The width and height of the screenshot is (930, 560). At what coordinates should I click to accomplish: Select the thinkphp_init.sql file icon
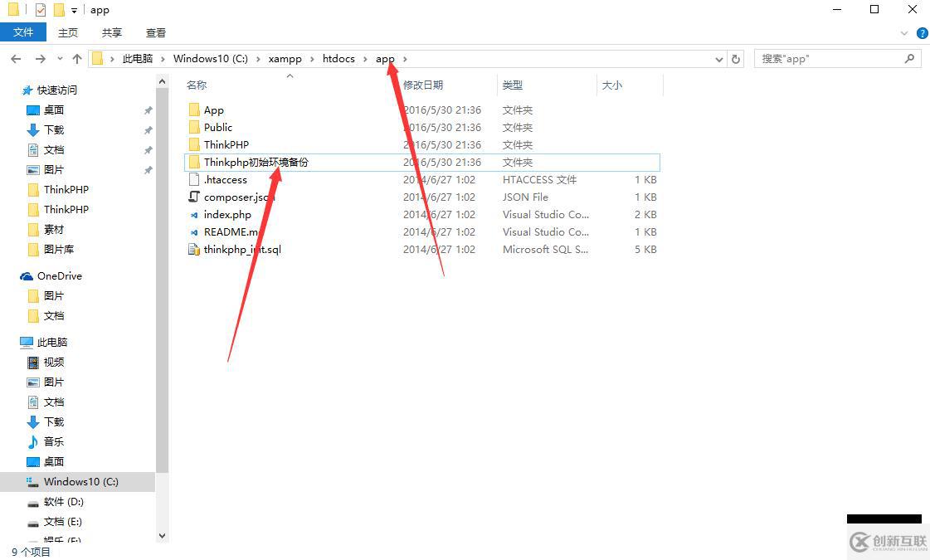click(x=194, y=249)
